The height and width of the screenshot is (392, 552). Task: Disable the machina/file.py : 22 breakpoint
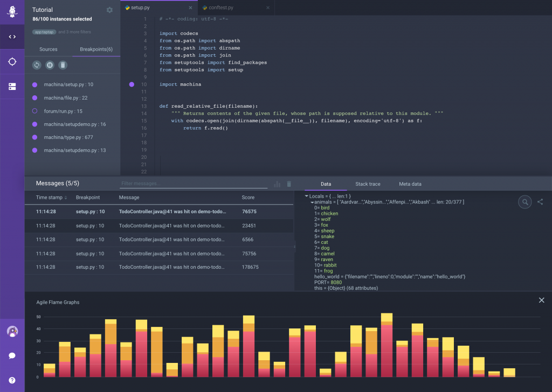coord(34,98)
